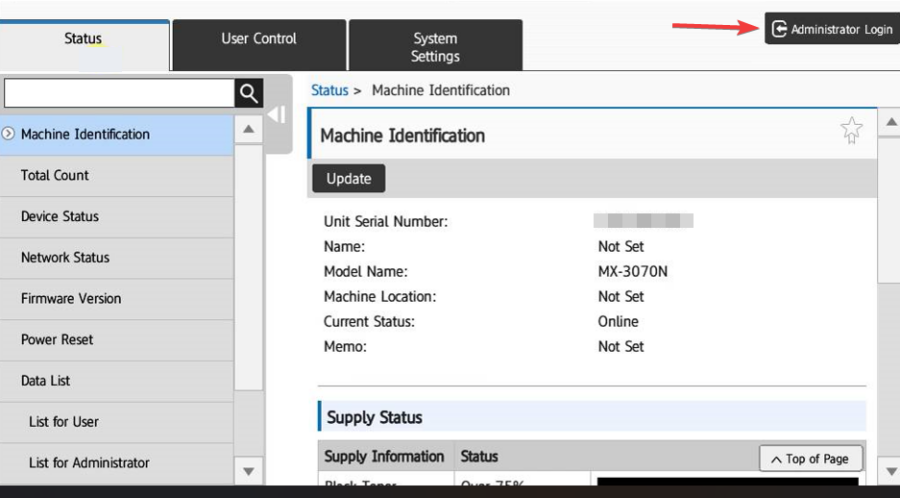This screenshot has width=900, height=498.
Task: Click the search magnifier icon
Action: pyautogui.click(x=249, y=94)
